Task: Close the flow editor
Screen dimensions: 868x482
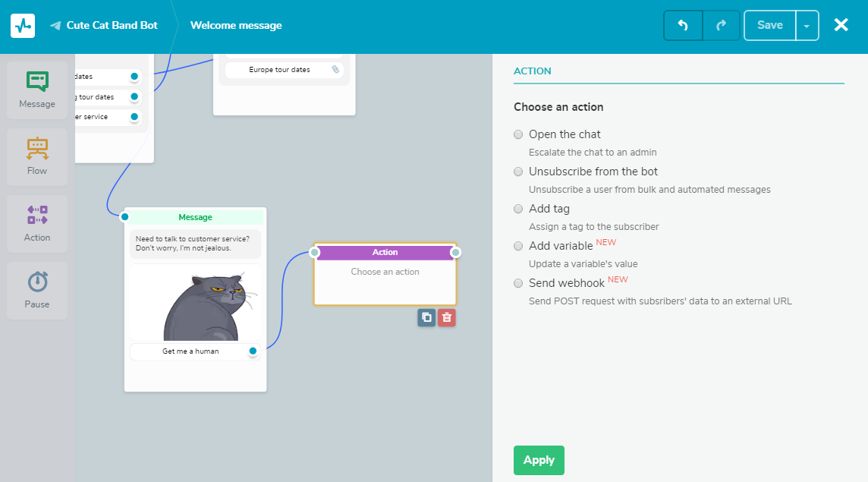Action: click(841, 25)
